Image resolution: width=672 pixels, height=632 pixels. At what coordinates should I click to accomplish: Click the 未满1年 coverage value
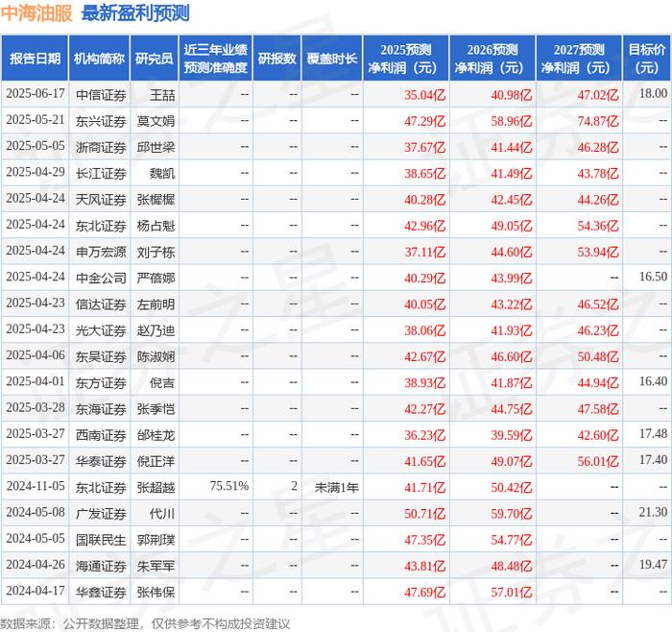[x=336, y=487]
